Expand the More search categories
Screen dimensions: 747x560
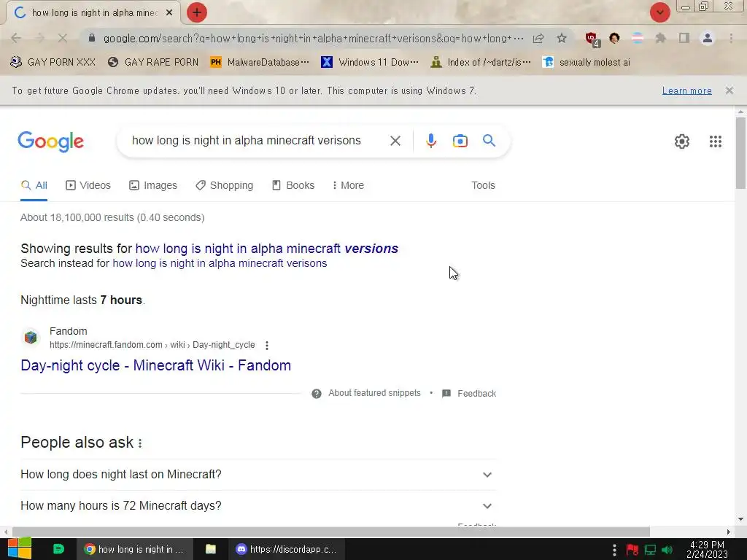tap(348, 185)
